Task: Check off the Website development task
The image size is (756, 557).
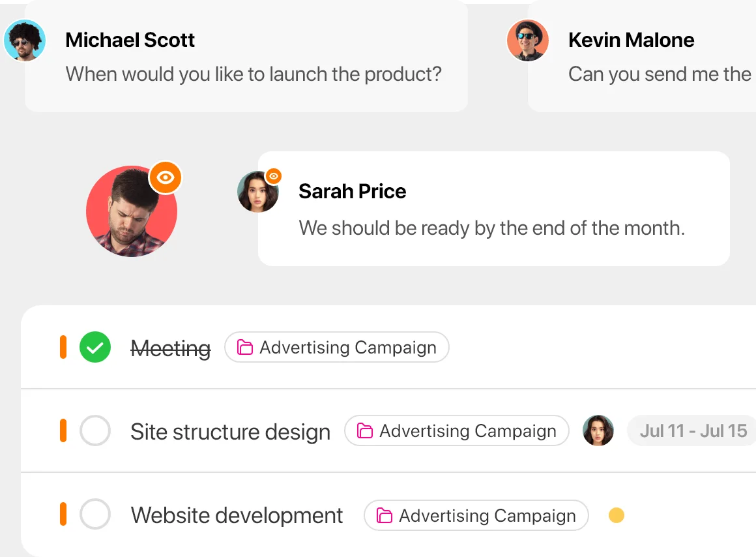Action: (95, 514)
